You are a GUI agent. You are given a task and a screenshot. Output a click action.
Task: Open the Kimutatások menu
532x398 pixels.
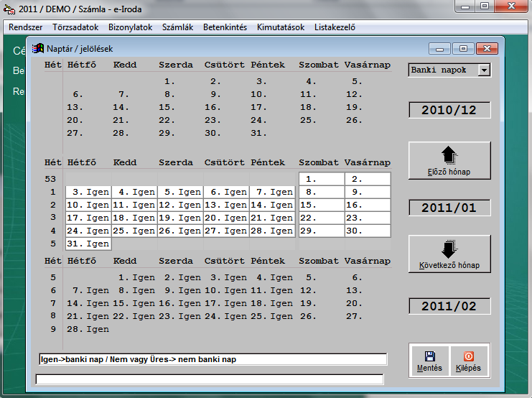(281, 27)
